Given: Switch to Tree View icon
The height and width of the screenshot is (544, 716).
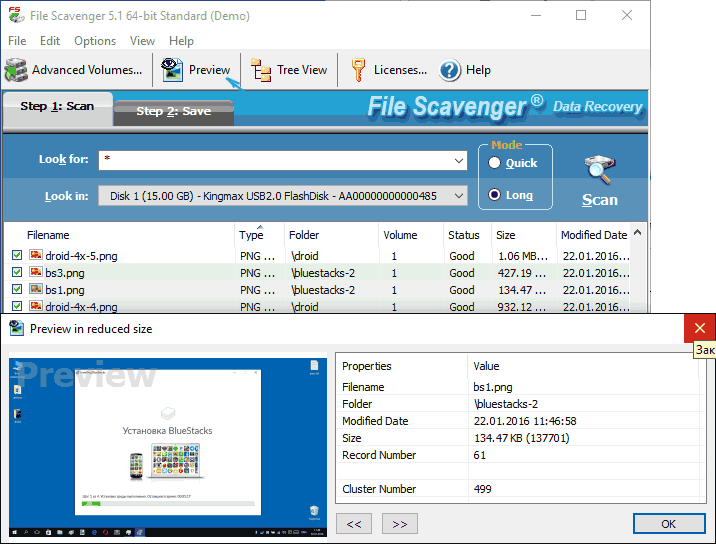Looking at the screenshot, I should (x=261, y=70).
